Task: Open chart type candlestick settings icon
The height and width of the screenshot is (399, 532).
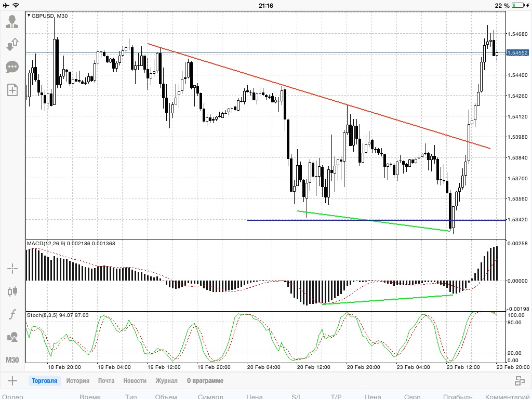Action: click(x=12, y=291)
